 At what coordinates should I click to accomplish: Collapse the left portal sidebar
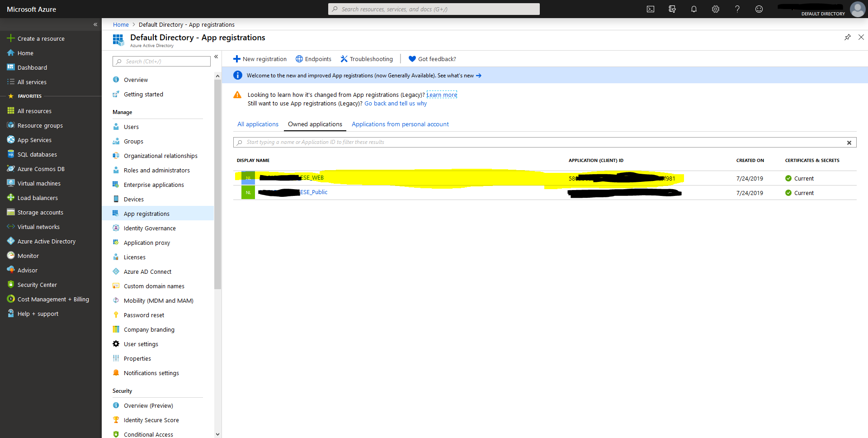coord(95,24)
